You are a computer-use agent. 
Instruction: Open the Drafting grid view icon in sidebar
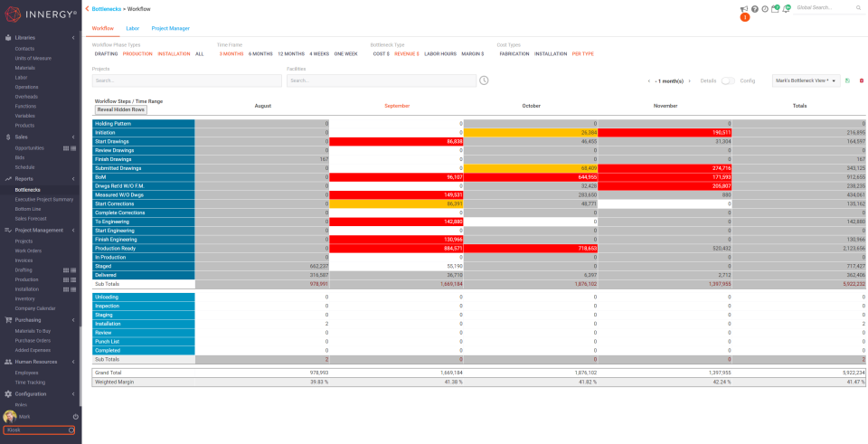(x=66, y=270)
